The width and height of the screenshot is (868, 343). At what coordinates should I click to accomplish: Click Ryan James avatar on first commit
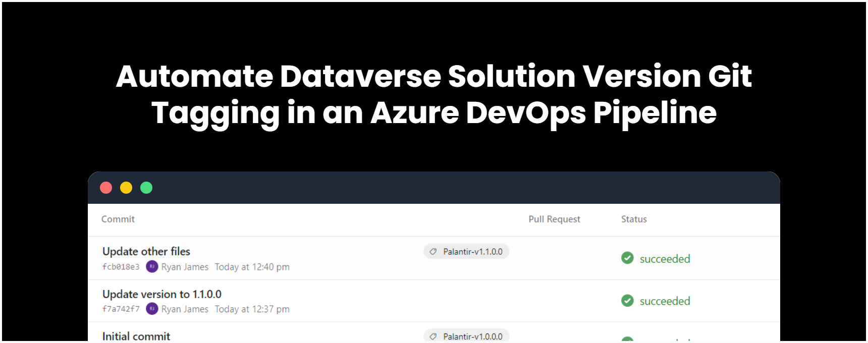pyautogui.click(x=152, y=266)
